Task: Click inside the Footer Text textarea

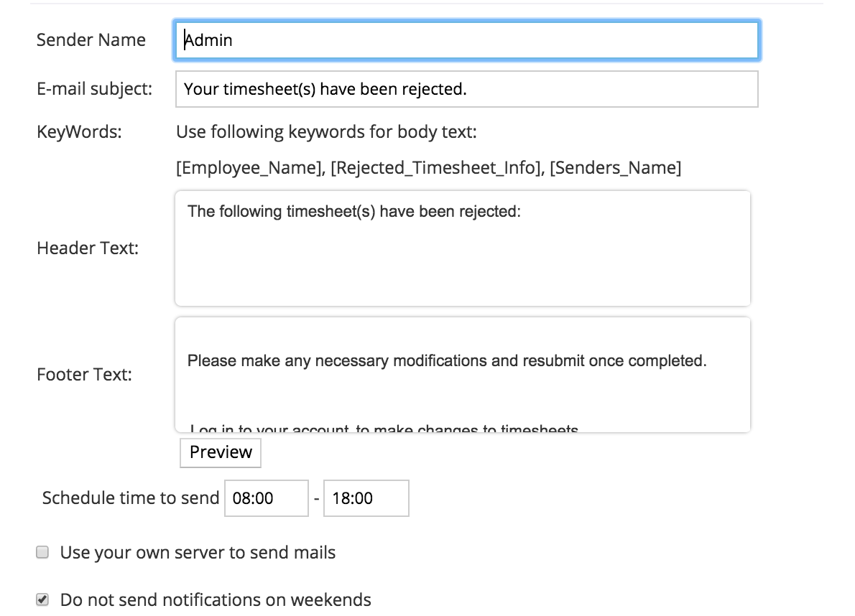Action: click(x=462, y=375)
